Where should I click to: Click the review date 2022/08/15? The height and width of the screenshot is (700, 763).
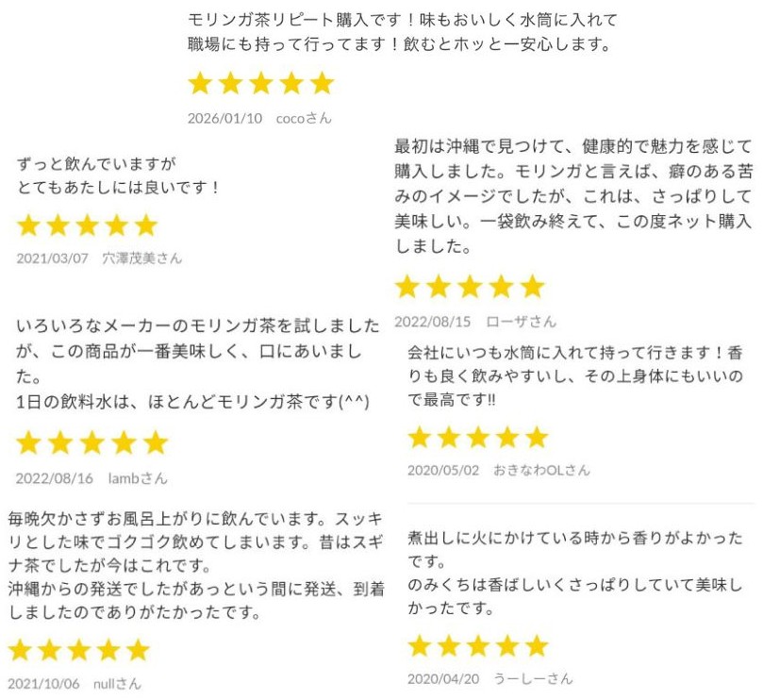coord(432,322)
